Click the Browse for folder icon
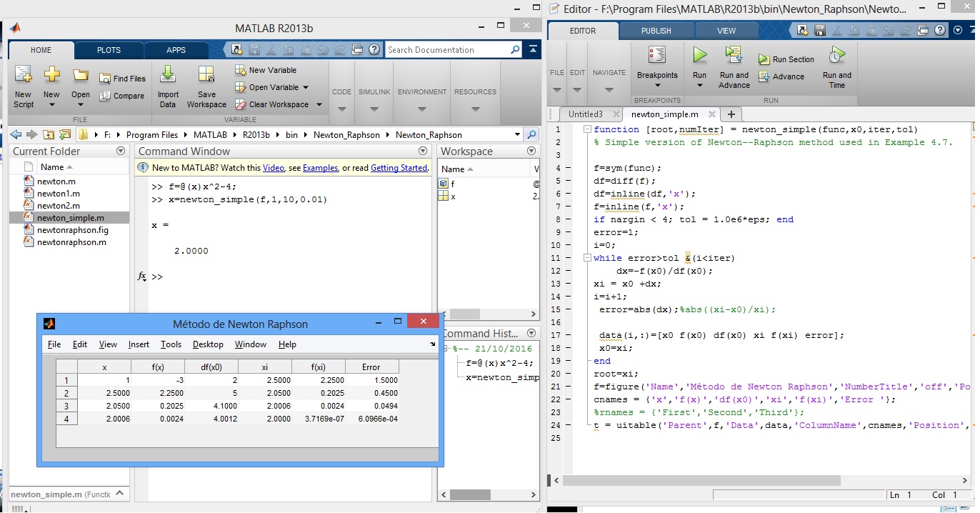The image size is (980, 513). pos(65,134)
